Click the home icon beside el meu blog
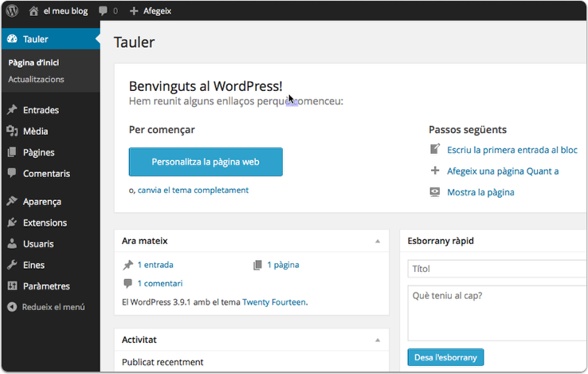Image resolution: width=588 pixels, height=374 pixels. click(x=33, y=11)
